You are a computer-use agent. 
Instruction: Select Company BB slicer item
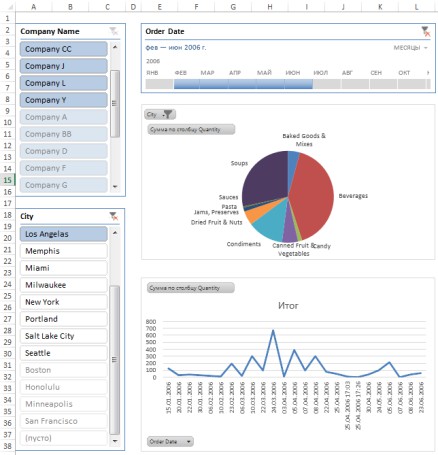[64, 134]
